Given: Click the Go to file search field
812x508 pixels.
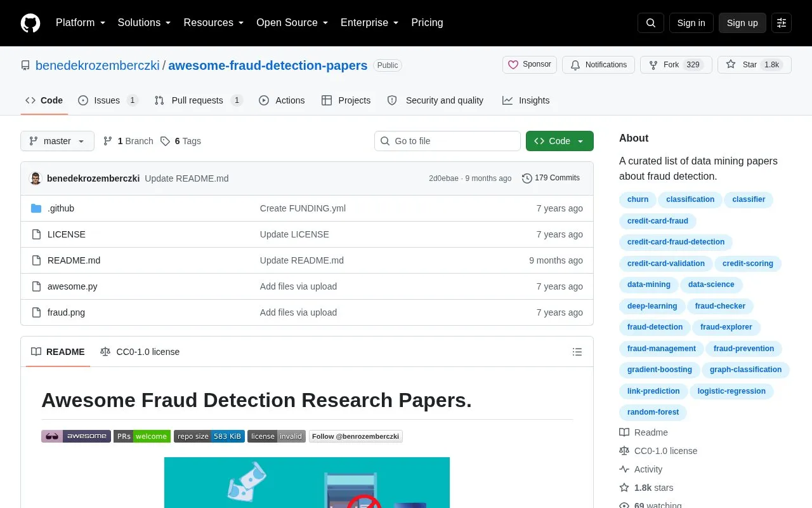Looking at the screenshot, I should coord(447,141).
